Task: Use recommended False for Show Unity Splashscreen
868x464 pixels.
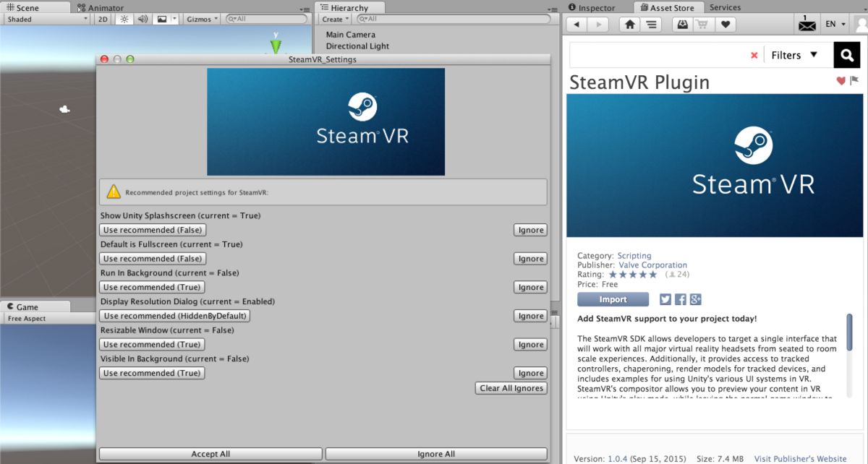Action: coord(153,230)
